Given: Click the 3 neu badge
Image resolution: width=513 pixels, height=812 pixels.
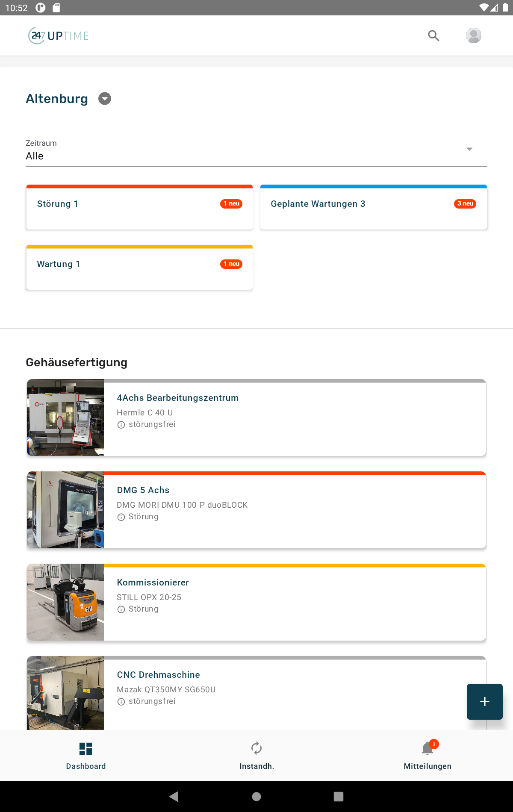Looking at the screenshot, I should [x=465, y=204].
